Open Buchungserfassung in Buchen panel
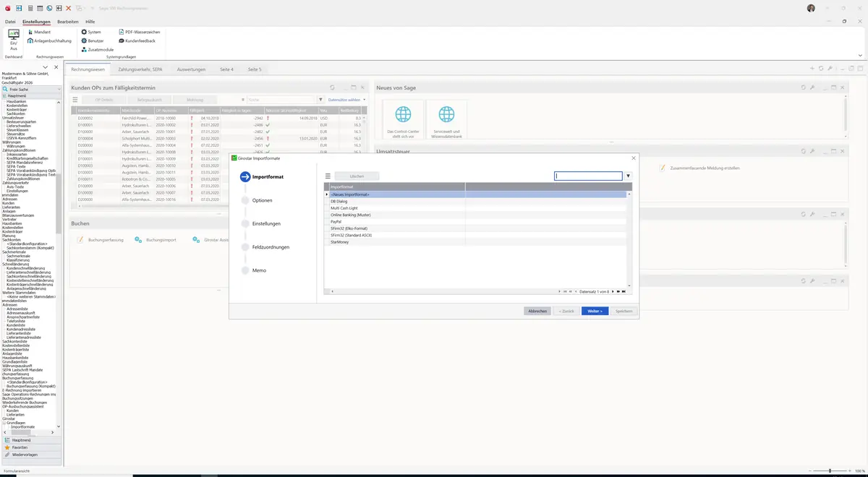Screen dimensions: 868x477 pos(100,239)
